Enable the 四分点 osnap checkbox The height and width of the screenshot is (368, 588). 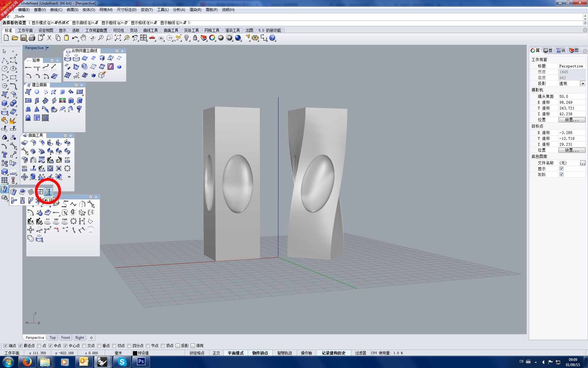129,346
